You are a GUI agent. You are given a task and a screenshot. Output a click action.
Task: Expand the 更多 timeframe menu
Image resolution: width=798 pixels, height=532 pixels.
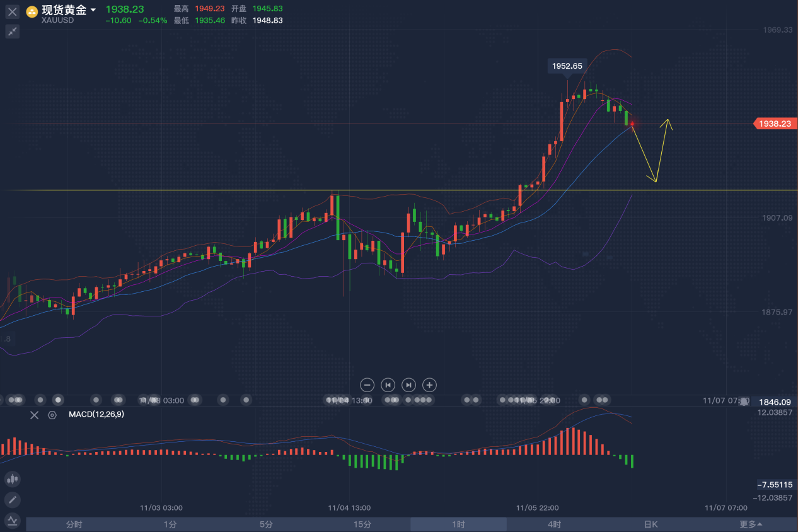point(751,524)
